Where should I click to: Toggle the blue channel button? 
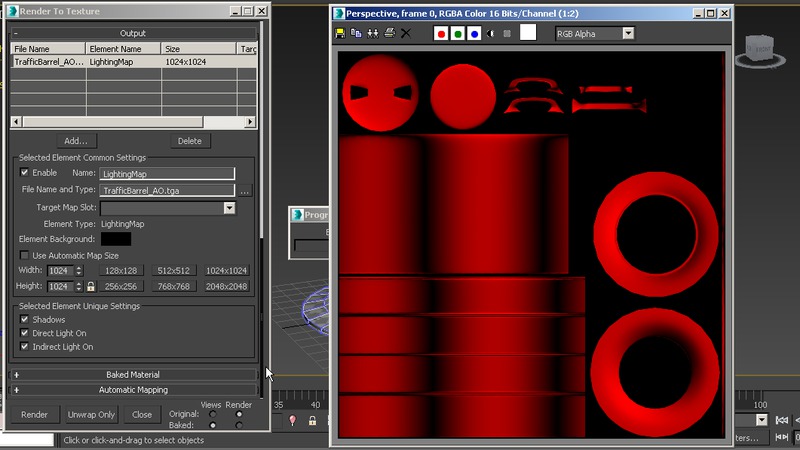coord(474,33)
